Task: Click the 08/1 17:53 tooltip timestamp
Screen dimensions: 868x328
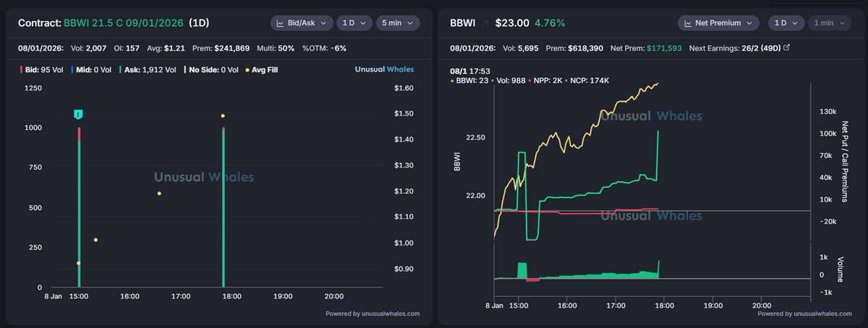Action: [470, 70]
